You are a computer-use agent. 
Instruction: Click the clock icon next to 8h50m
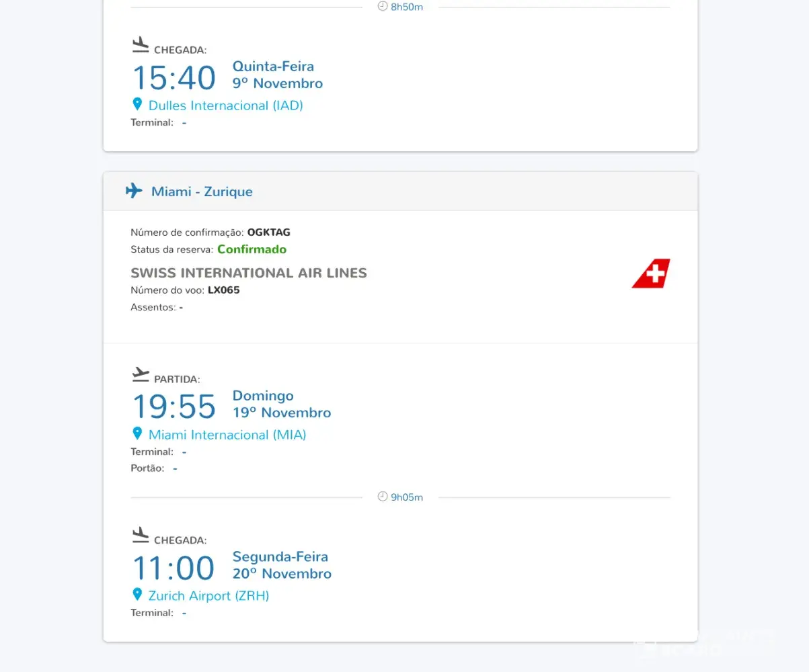[383, 6]
